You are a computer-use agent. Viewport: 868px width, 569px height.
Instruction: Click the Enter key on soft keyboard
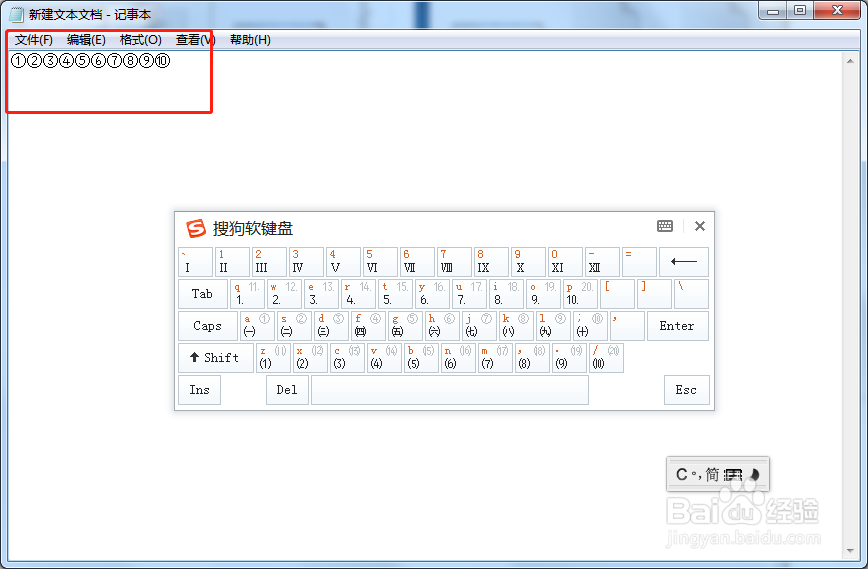(678, 326)
